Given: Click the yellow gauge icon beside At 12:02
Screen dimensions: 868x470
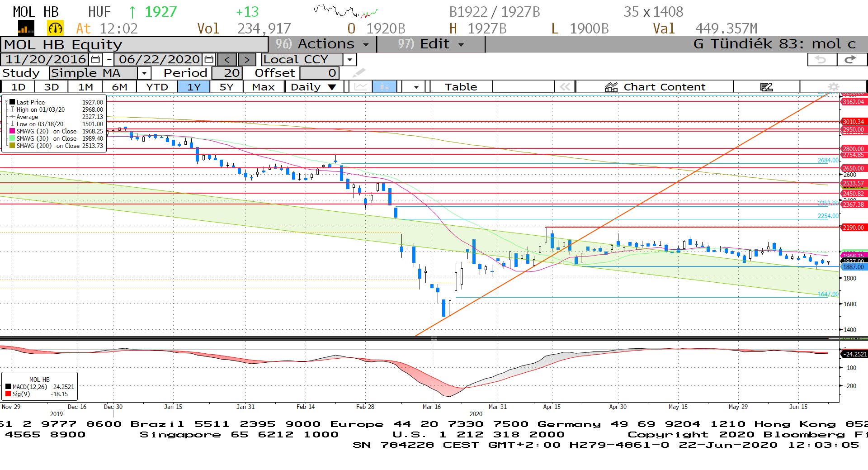Looking at the screenshot, I should 55,28.
